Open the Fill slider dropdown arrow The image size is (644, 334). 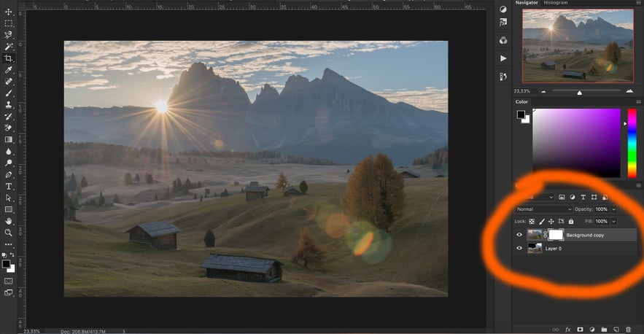click(x=613, y=222)
